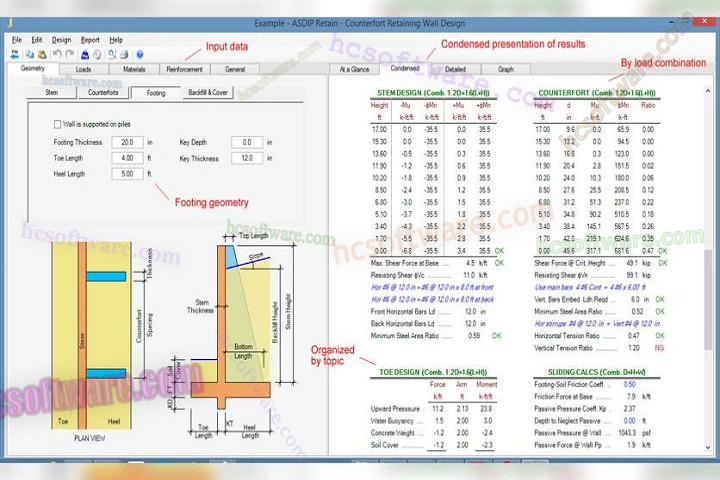Click the 'TOE DESIGN' section heading
720x480 pixels.
[x=433, y=372]
